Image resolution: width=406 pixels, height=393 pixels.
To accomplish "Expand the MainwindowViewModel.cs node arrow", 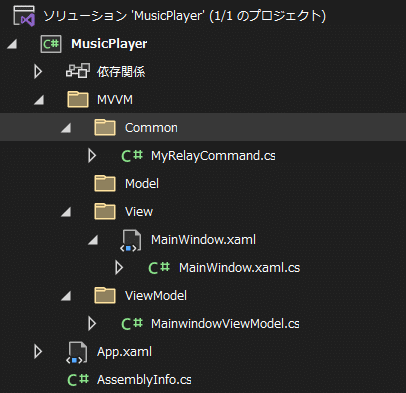I will pyautogui.click(x=92, y=324).
